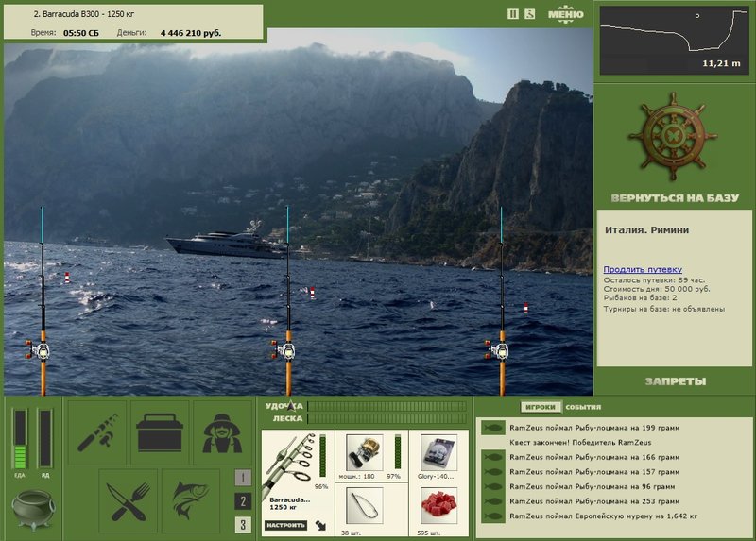Click the cooking pot icon
Image resolution: width=756 pixels, height=541 pixels.
[33, 509]
